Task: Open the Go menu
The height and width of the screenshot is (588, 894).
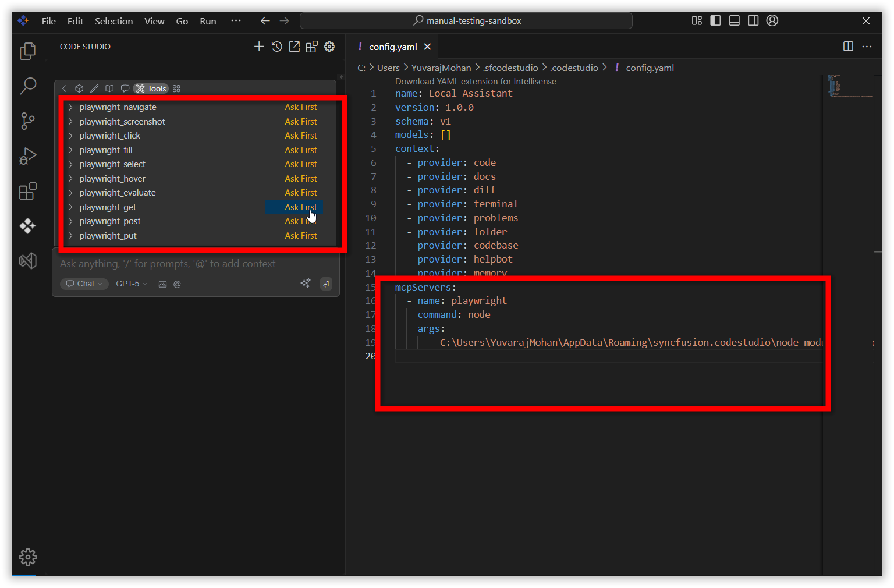Action: 182,21
